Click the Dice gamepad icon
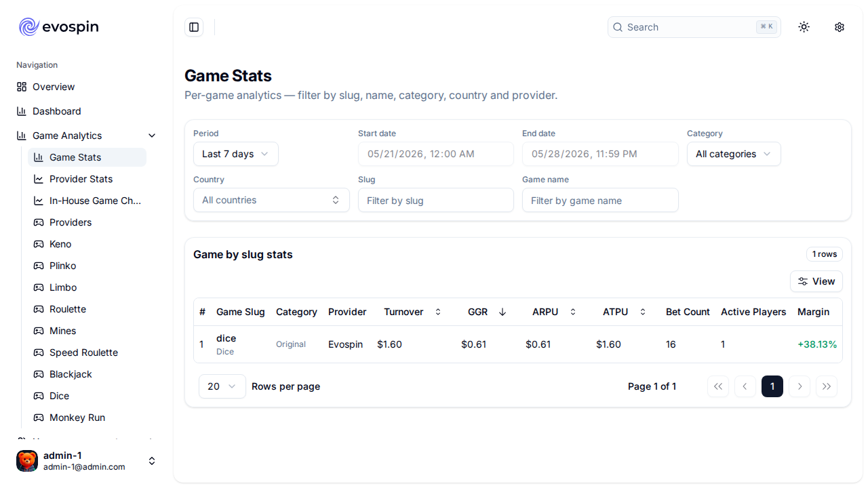Viewport: 868px width, 488px height. point(39,396)
